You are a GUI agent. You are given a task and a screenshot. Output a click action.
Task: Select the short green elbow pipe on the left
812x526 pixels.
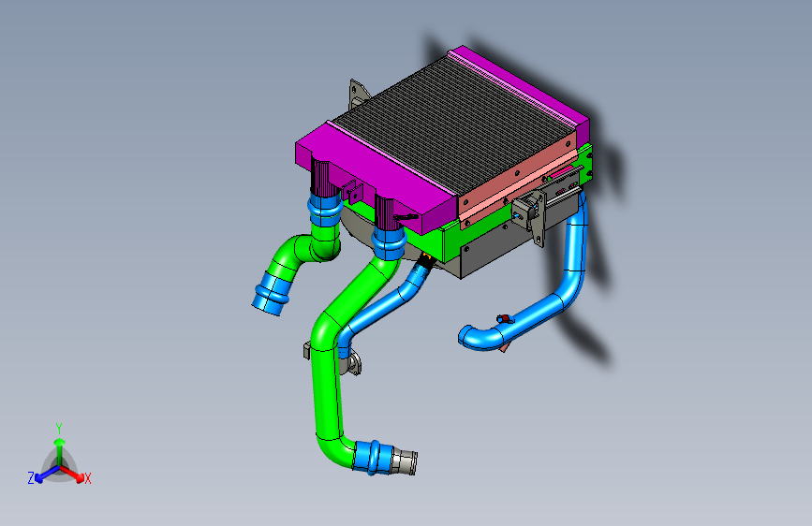[x=305, y=251]
